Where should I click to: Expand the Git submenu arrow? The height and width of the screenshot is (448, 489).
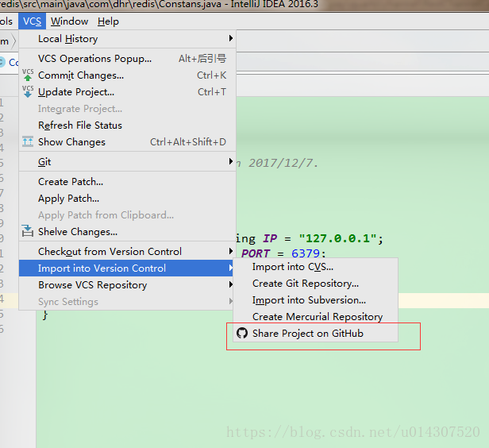tap(231, 161)
